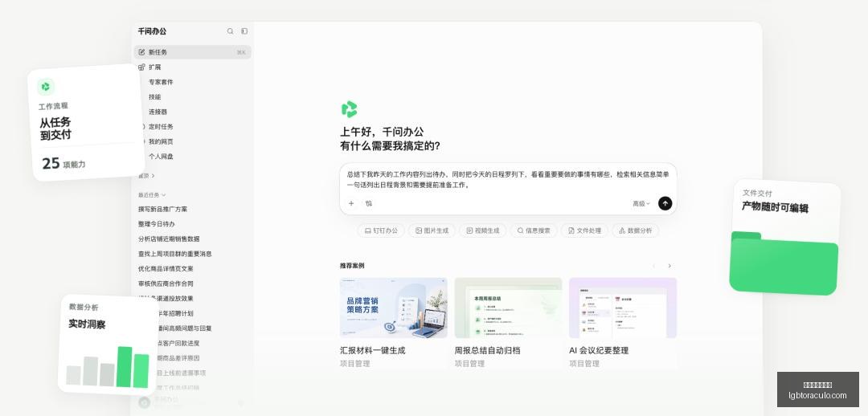Open 个人网盘 in the sidebar
868x416 pixels.
click(x=161, y=157)
